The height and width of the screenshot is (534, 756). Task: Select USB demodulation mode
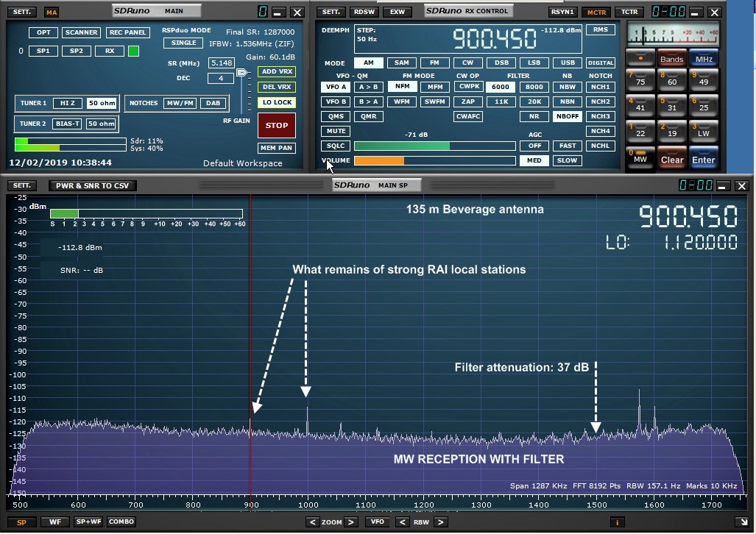click(568, 63)
